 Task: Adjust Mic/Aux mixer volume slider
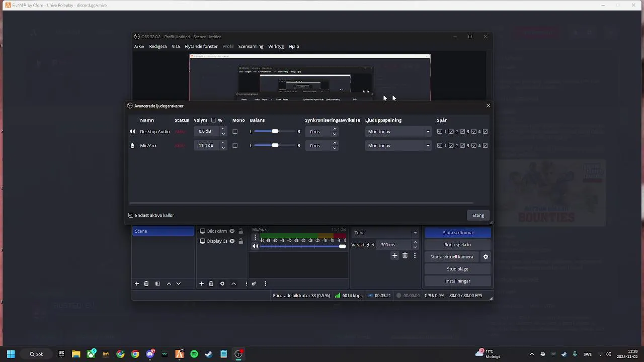point(303,246)
